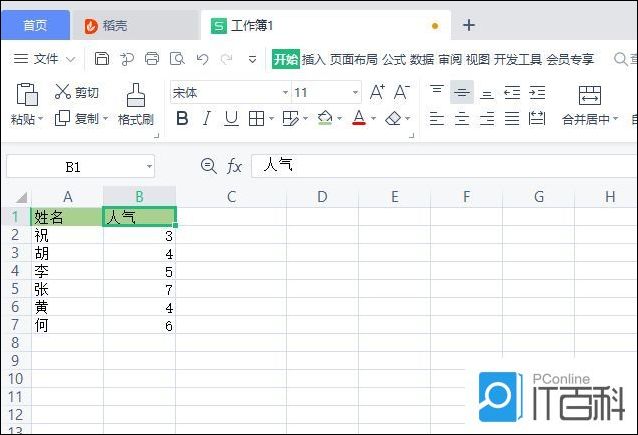Open Print Preview icon
638x435 pixels.
(x=177, y=59)
